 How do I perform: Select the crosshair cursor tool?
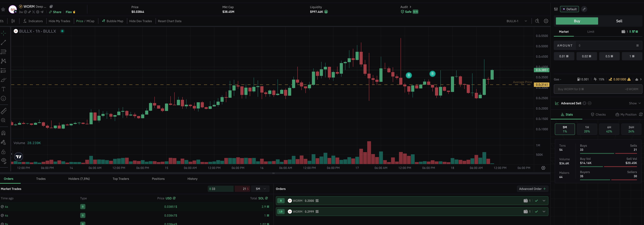point(3,33)
